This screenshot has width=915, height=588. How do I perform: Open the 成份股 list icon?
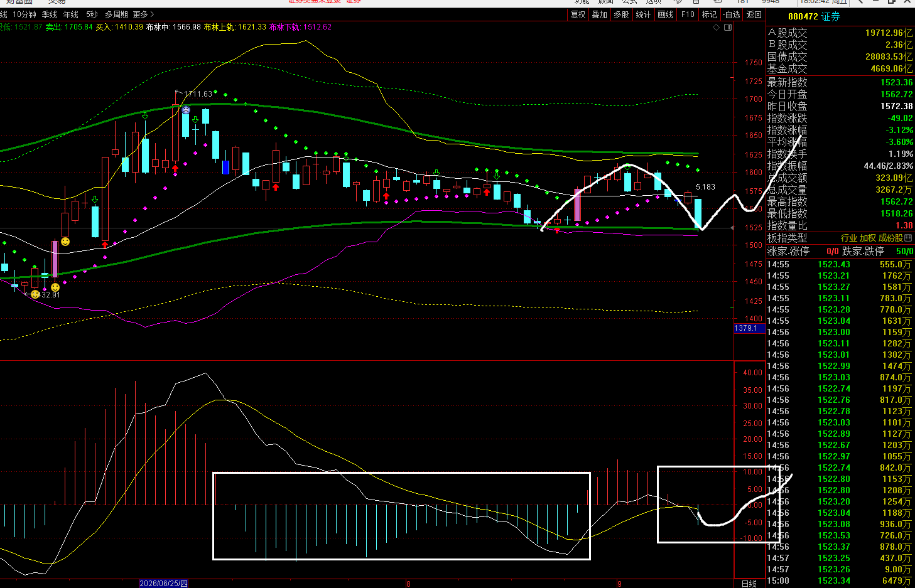908,238
